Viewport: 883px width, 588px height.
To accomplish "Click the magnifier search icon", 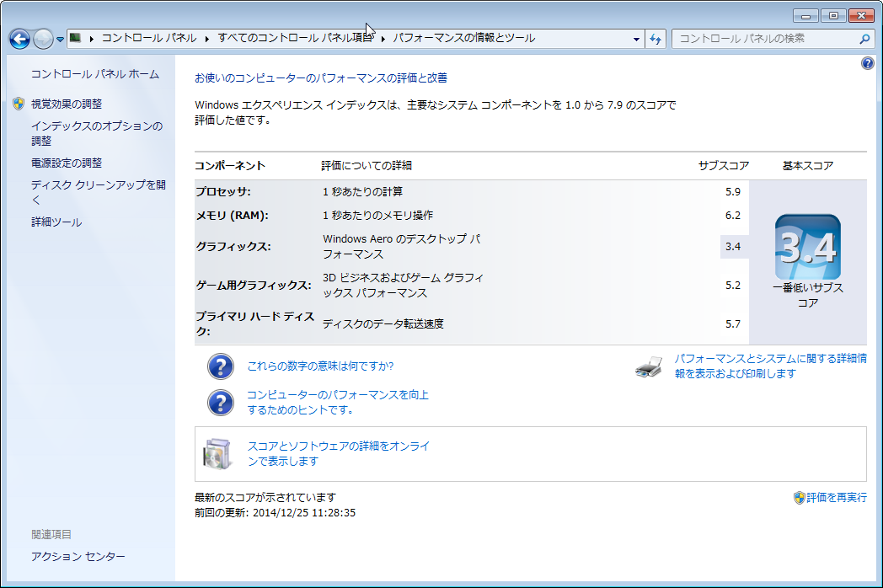I will click(x=865, y=39).
